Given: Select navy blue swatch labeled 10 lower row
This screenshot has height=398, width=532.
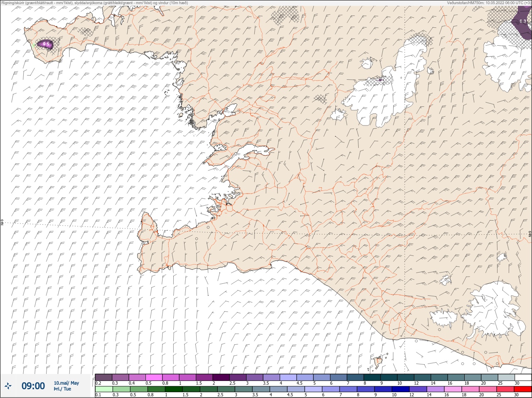Looking at the screenshot, I should [401, 389].
